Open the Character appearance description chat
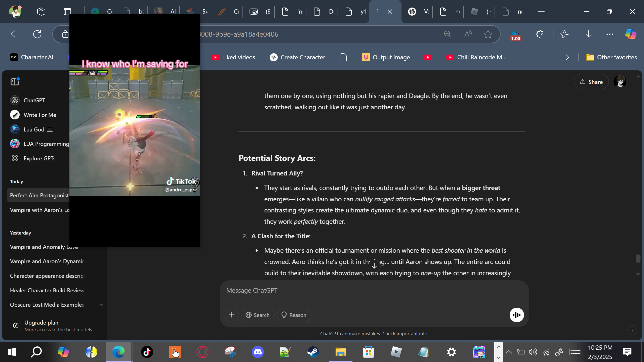 (x=47, y=276)
